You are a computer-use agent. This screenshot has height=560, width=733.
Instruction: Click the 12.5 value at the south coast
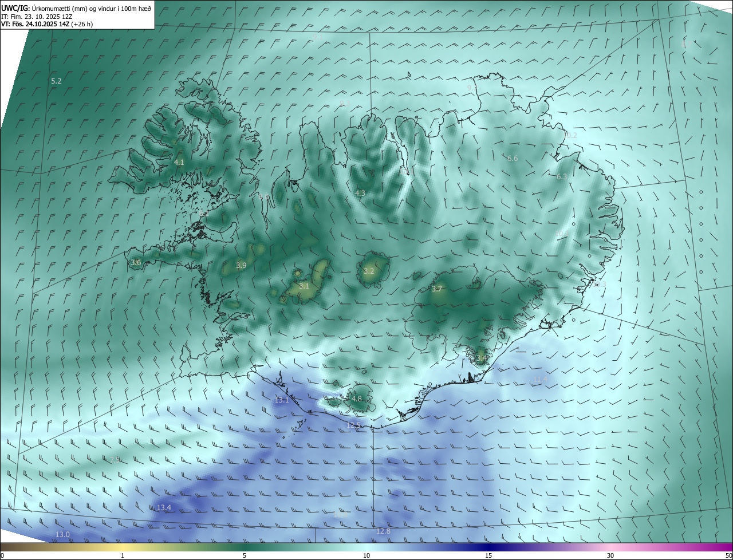coord(354,425)
